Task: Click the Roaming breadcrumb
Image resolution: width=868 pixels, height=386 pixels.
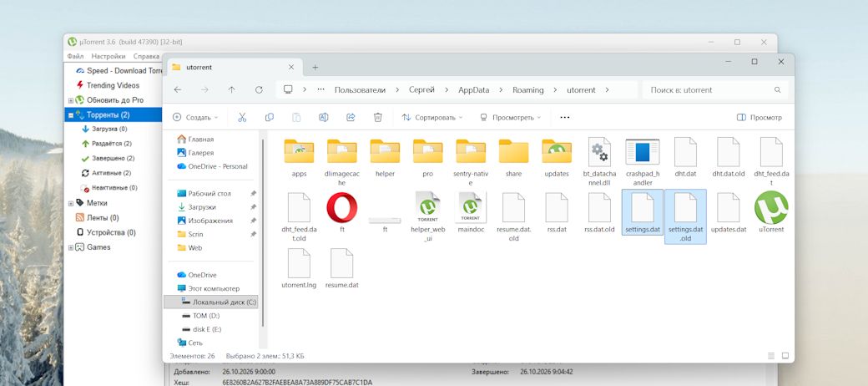Action: tap(528, 89)
